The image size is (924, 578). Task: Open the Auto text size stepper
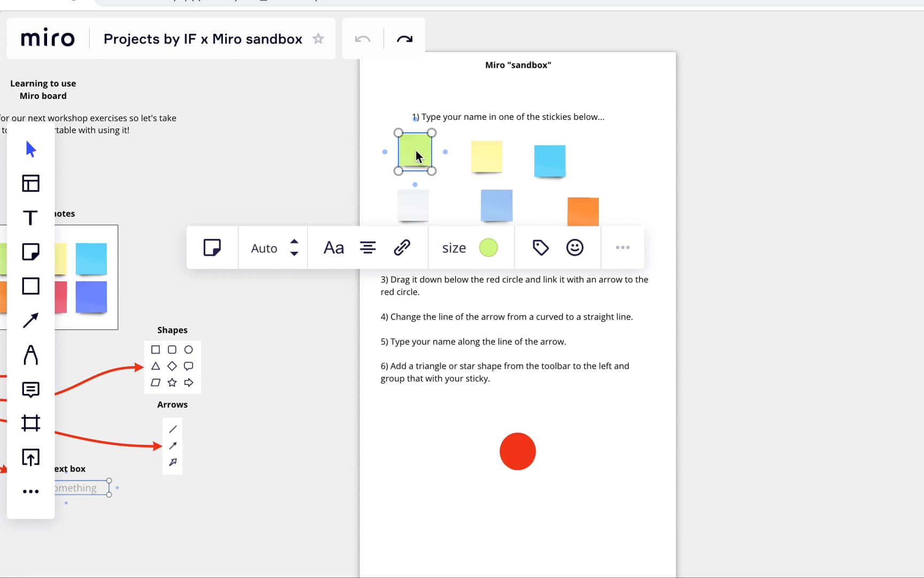(294, 247)
